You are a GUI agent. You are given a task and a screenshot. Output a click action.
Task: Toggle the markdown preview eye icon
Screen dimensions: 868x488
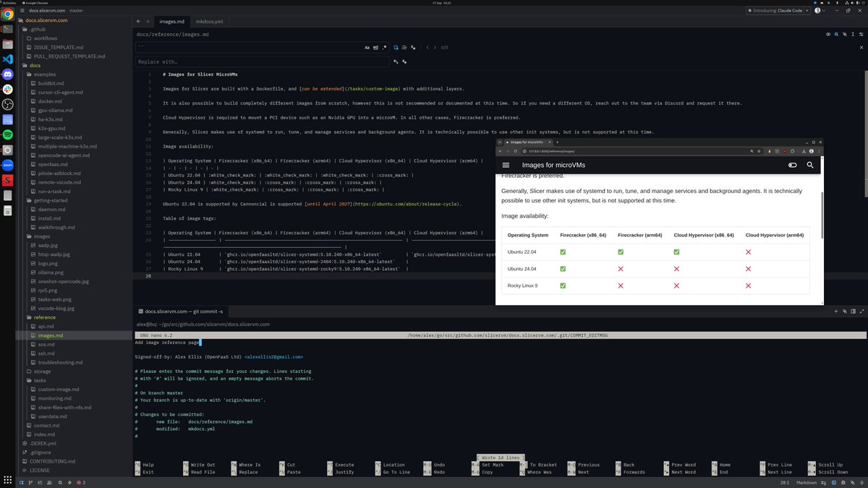coord(829,34)
